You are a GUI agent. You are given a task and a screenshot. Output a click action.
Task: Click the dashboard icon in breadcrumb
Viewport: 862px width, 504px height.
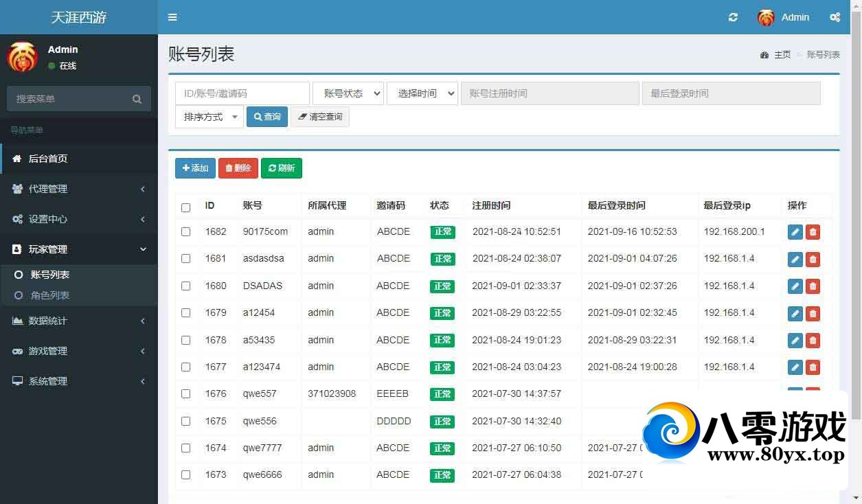click(764, 55)
